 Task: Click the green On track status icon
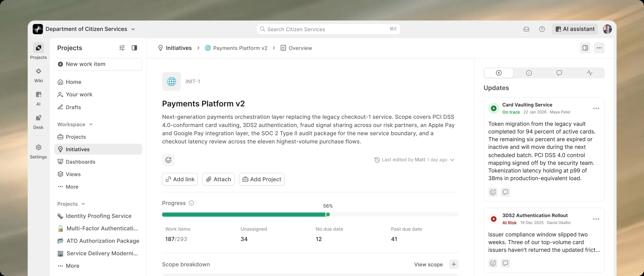tap(494, 108)
